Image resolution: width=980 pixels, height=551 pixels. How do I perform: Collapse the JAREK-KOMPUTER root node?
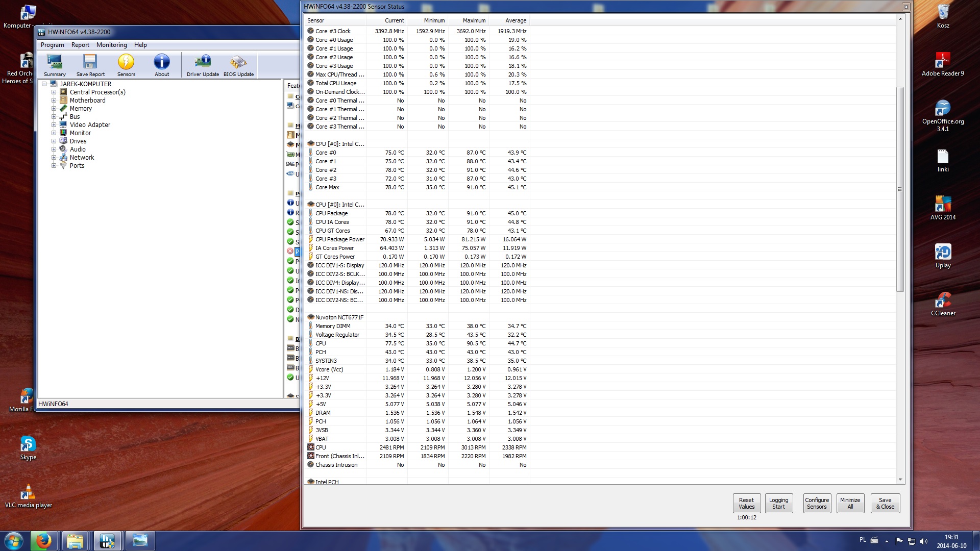click(x=44, y=84)
